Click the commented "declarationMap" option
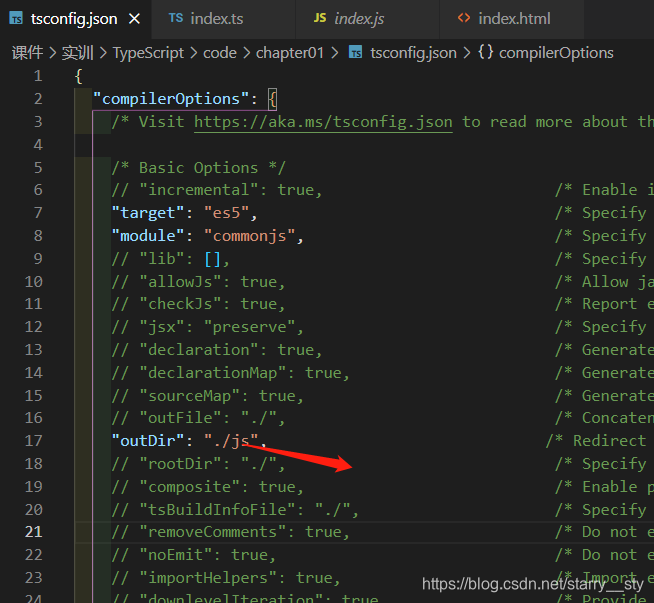This screenshot has width=654, height=603. [x=231, y=373]
